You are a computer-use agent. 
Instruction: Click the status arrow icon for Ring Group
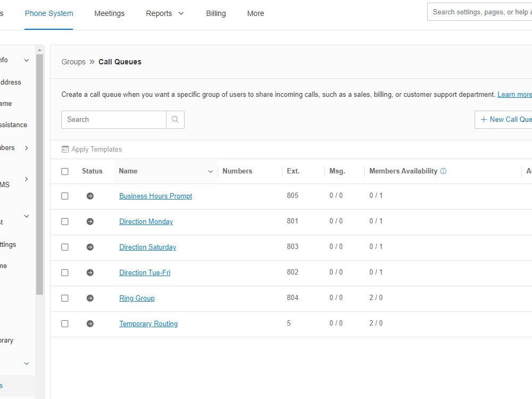coord(90,298)
